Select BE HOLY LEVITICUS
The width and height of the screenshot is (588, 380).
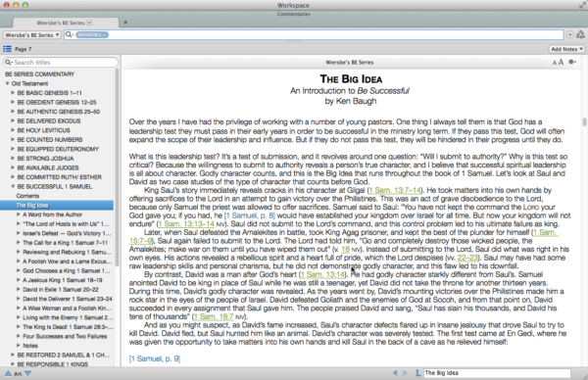point(43,130)
